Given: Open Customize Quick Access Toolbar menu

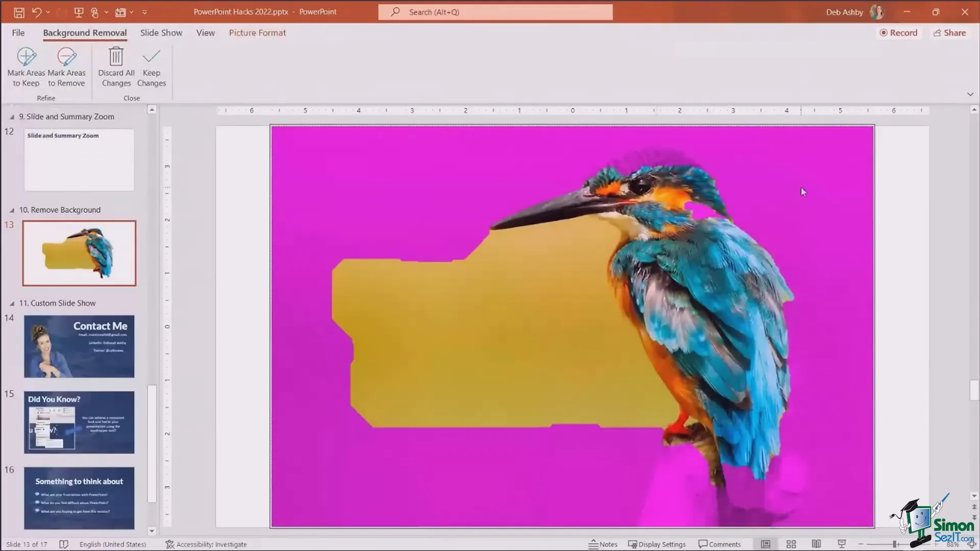Looking at the screenshot, I should [144, 12].
